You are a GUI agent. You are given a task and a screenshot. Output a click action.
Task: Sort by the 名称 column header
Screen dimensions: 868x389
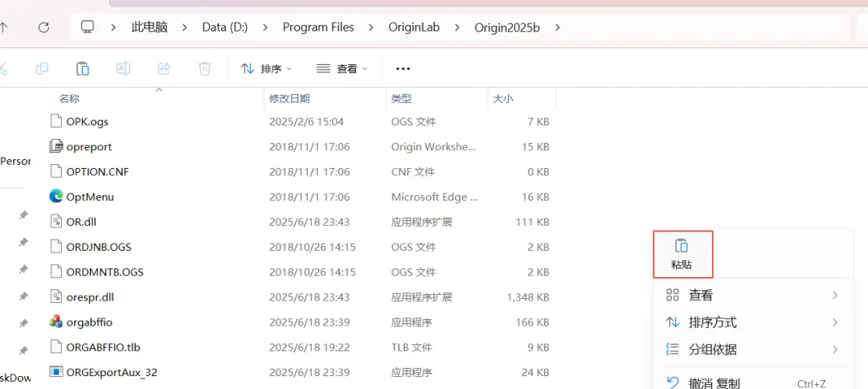(x=69, y=99)
